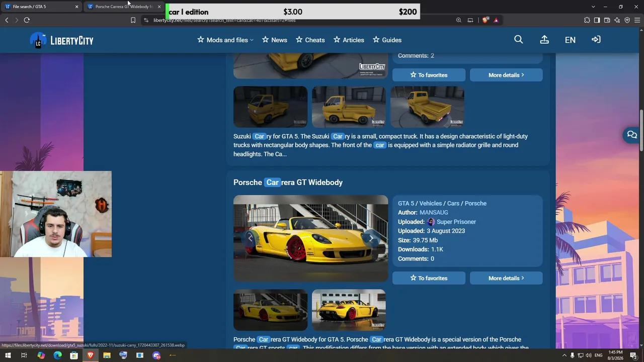Image resolution: width=644 pixels, height=362 pixels.
Task: Open the browser main menu
Action: tap(637, 20)
